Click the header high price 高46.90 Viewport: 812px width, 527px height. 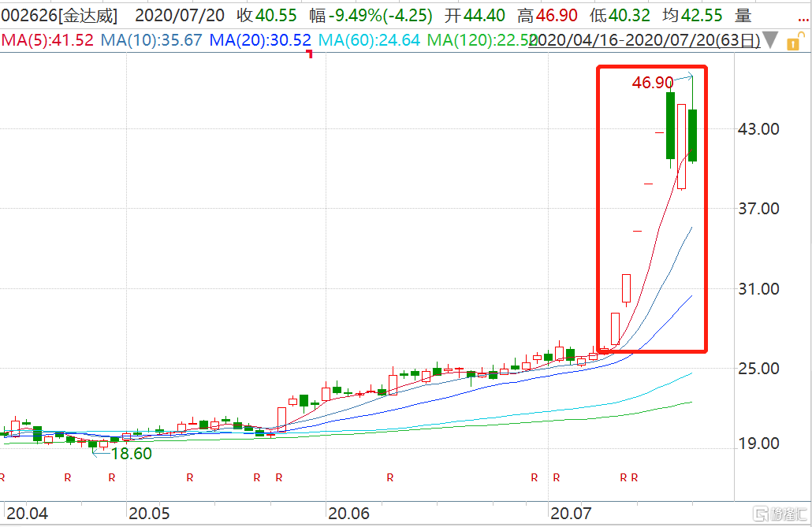547,16
